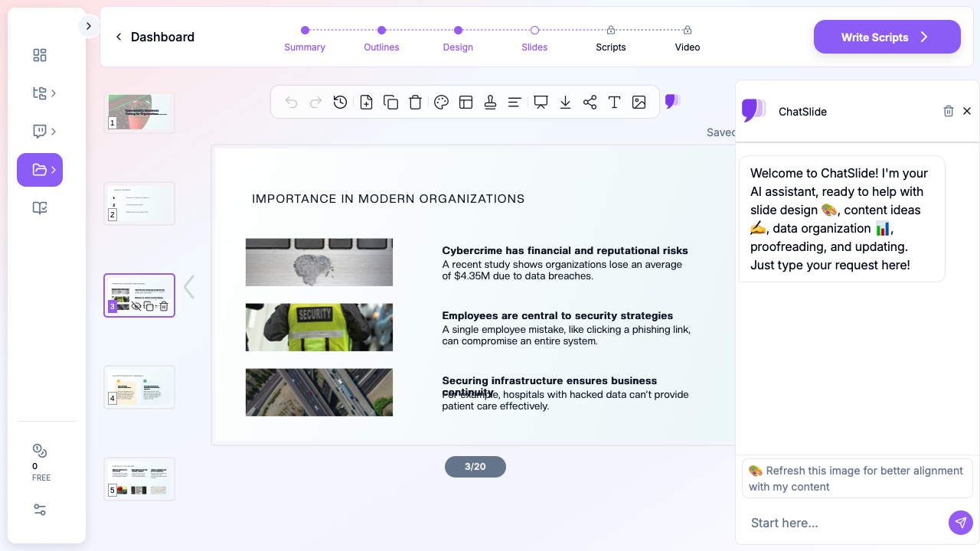Click the add new slide page icon

pos(366,103)
